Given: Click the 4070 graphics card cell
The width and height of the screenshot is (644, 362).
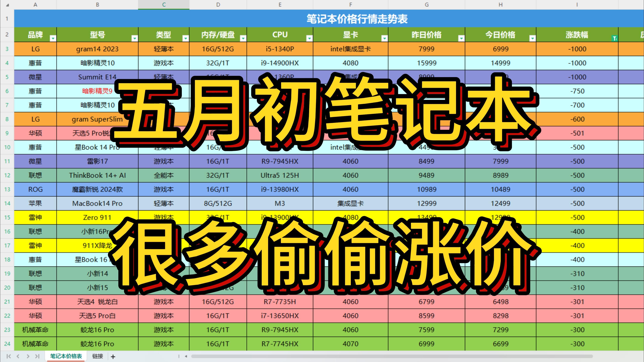Looking at the screenshot, I should (351, 344).
